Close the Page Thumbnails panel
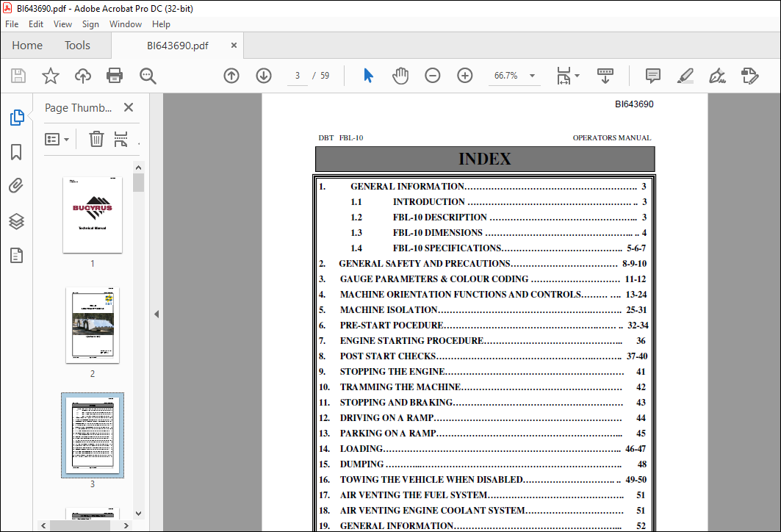Image resolution: width=781 pixels, height=532 pixels. click(129, 107)
